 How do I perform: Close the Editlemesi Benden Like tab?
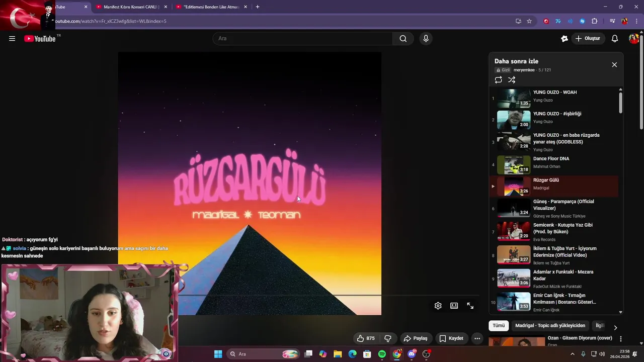click(246, 7)
